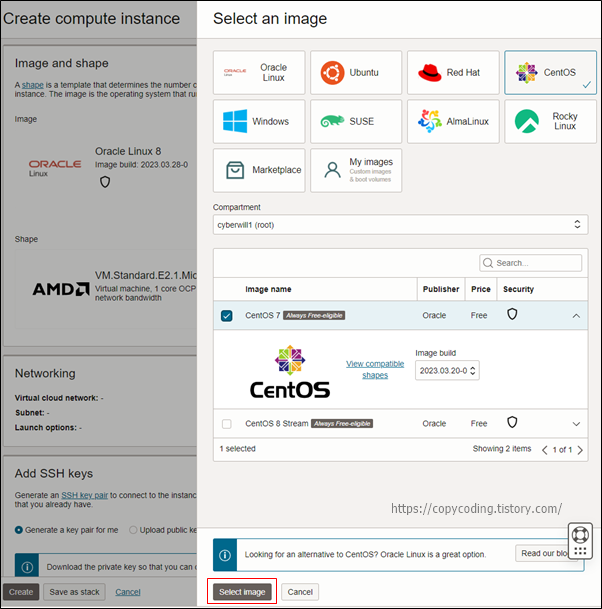
Task: Choose the Windows image tile
Action: (259, 122)
